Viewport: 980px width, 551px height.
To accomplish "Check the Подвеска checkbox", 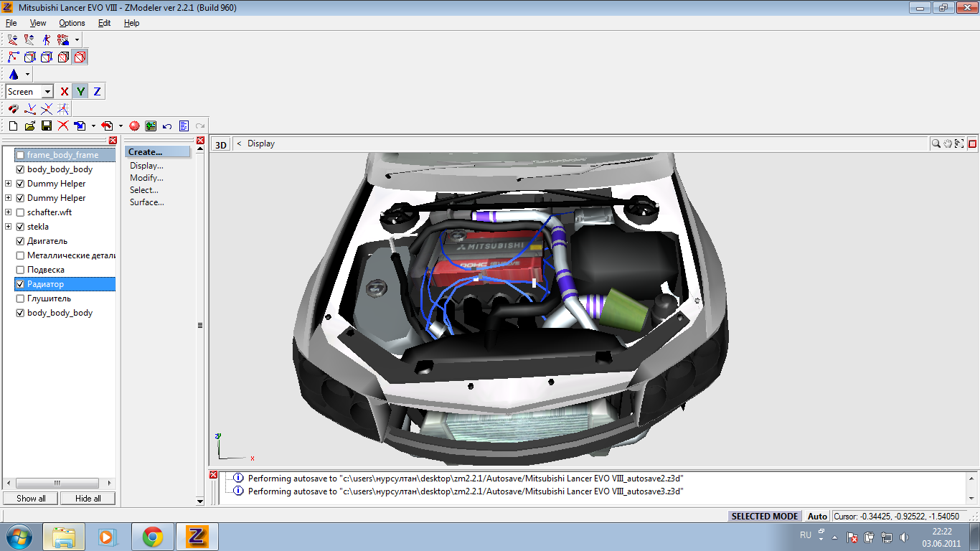I will pyautogui.click(x=20, y=270).
